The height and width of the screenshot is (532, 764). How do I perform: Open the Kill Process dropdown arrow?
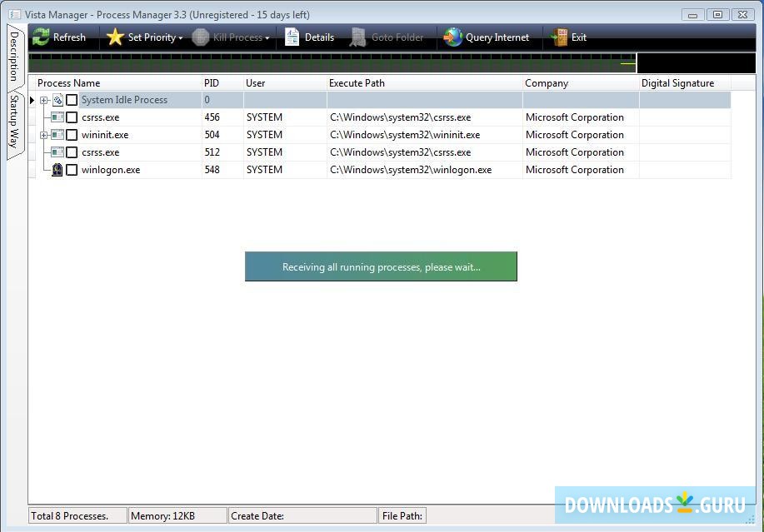pos(266,37)
